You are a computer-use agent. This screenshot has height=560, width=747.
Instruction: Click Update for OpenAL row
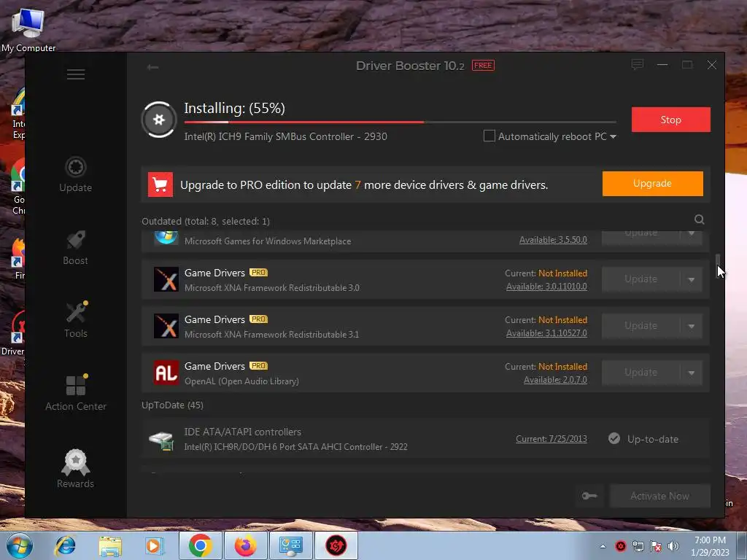point(640,373)
